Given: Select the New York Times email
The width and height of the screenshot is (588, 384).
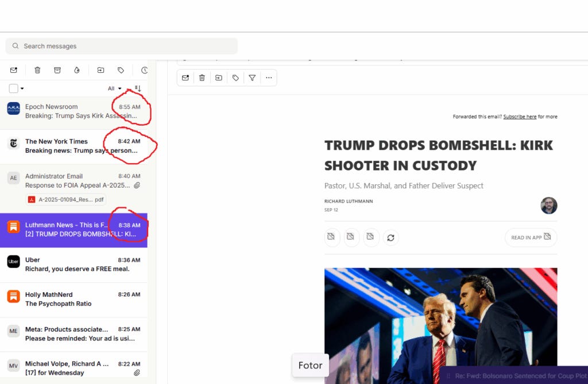Looking at the screenshot, I should (x=75, y=146).
